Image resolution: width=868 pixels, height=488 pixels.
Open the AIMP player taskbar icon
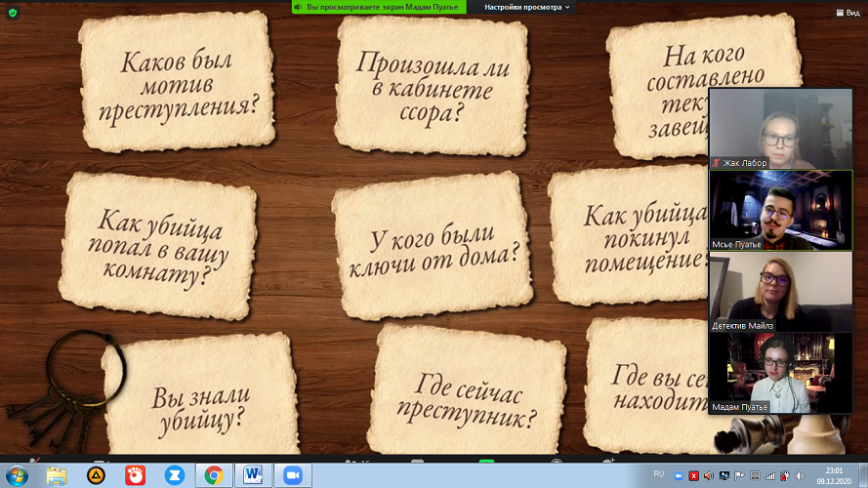[x=97, y=474]
